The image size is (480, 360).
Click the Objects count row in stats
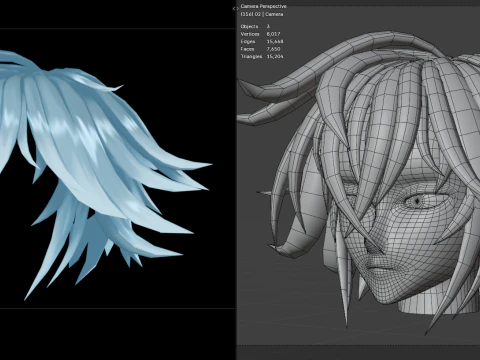point(255,26)
